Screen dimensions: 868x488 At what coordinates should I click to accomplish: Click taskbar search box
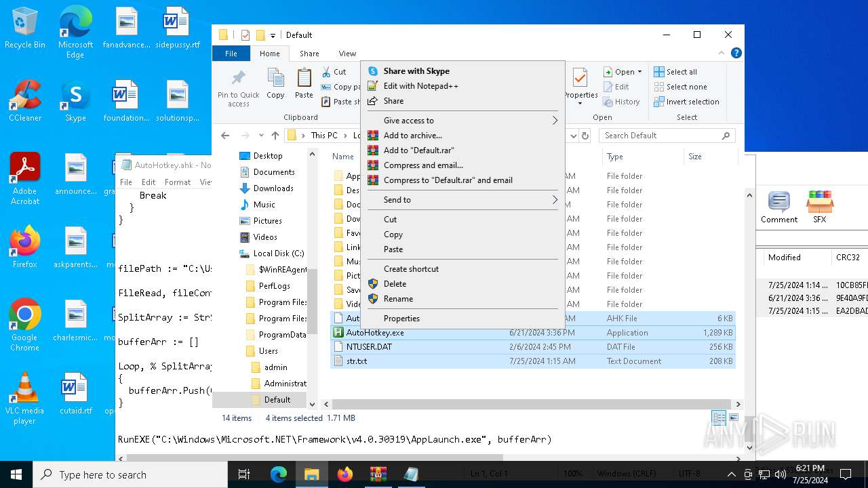tap(130, 474)
